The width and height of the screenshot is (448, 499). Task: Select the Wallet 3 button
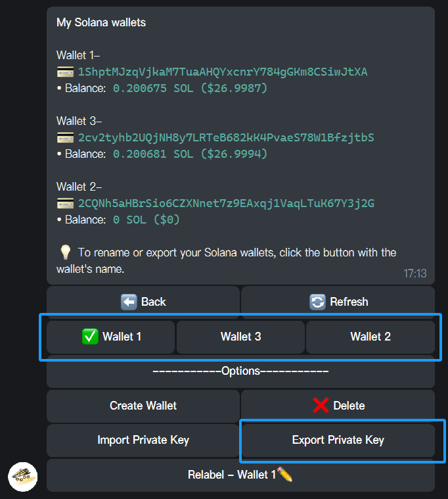[240, 337]
